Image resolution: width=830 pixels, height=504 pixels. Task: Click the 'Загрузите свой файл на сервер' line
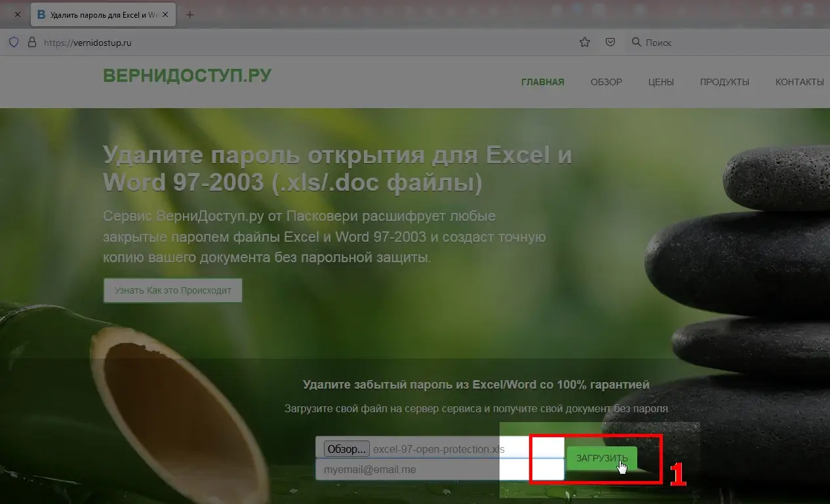click(476, 408)
